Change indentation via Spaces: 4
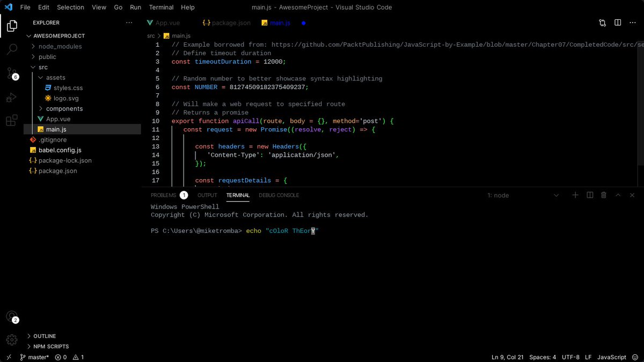 [543, 357]
